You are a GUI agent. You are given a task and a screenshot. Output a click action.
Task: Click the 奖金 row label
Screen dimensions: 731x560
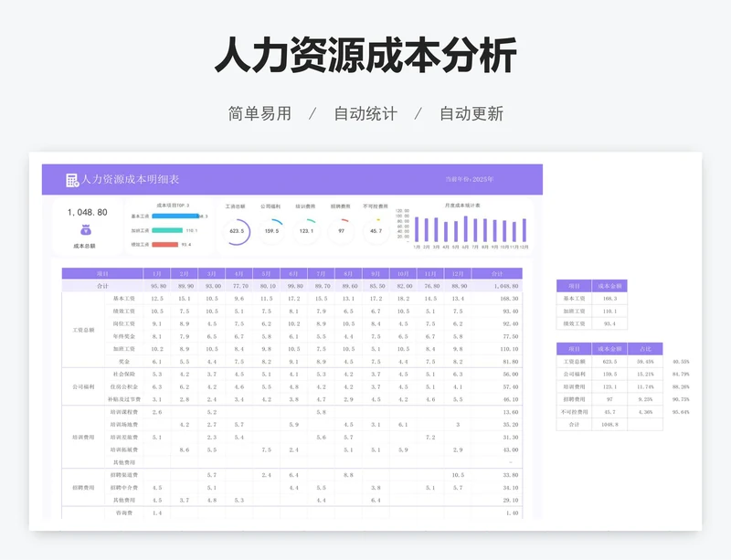tap(124, 362)
